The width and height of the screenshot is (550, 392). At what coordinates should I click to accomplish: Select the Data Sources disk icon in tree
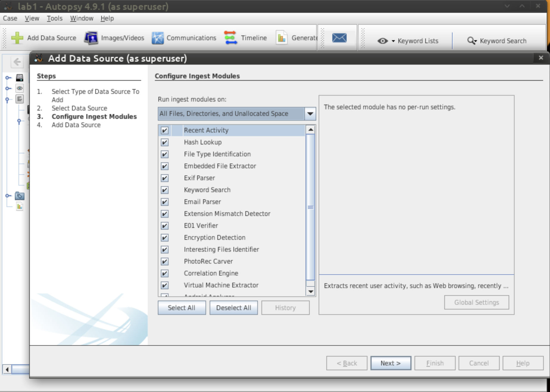(20, 78)
